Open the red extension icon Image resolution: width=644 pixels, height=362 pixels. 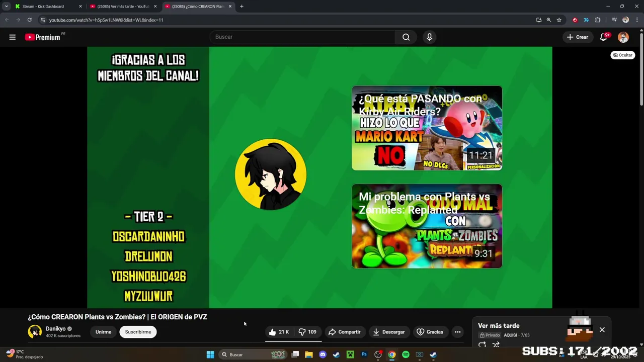click(575, 20)
